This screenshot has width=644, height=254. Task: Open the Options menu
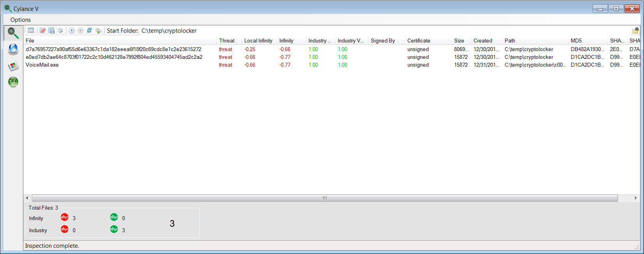pyautogui.click(x=21, y=20)
